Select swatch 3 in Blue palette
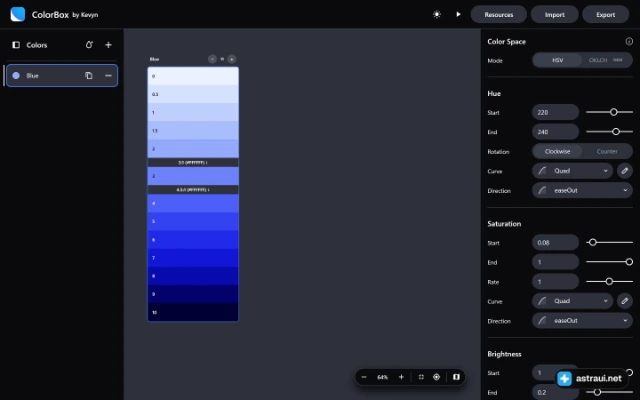 tap(193, 176)
